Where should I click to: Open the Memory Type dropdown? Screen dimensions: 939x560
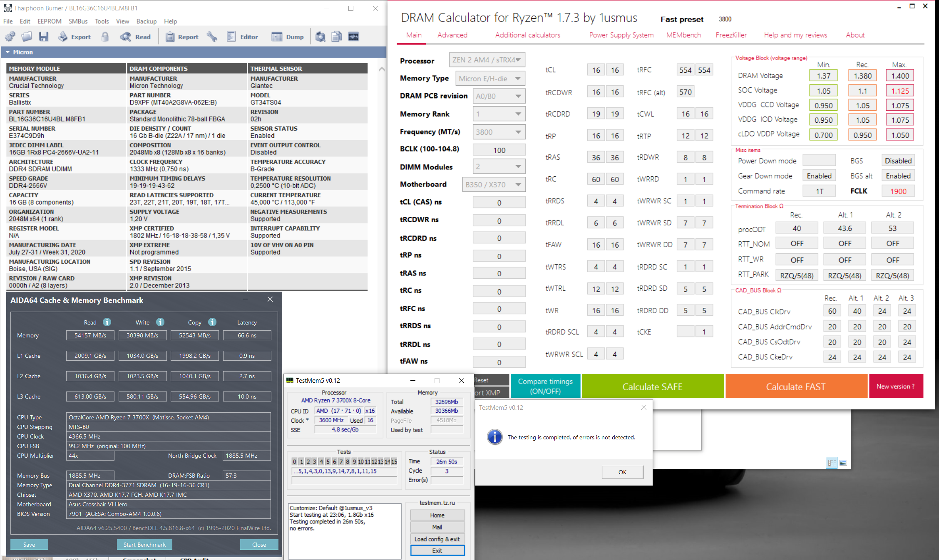[x=489, y=78]
